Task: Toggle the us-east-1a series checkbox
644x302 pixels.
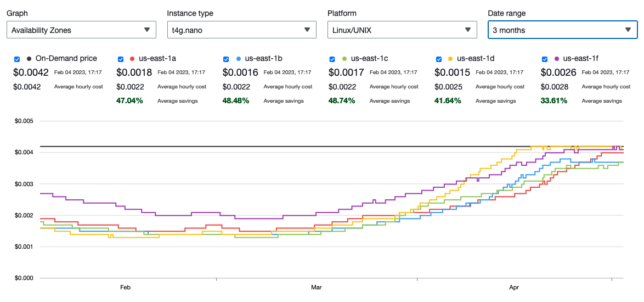Action: point(121,59)
